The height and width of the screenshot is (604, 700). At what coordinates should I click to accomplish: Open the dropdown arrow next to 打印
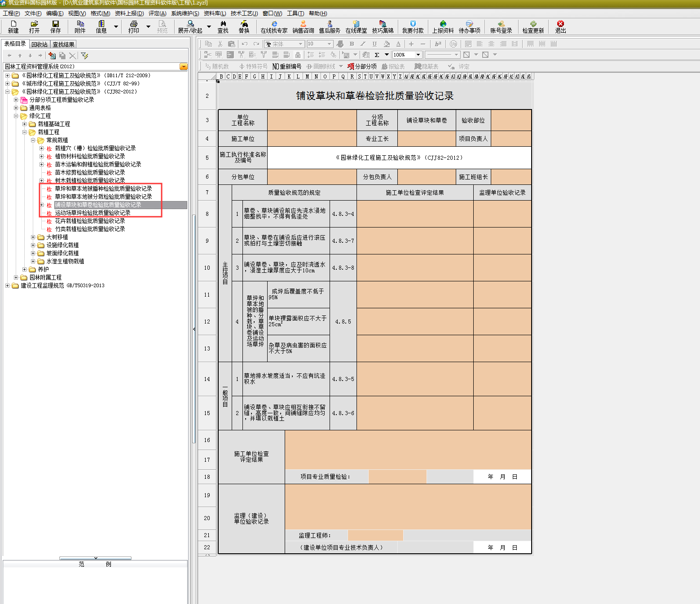point(148,27)
